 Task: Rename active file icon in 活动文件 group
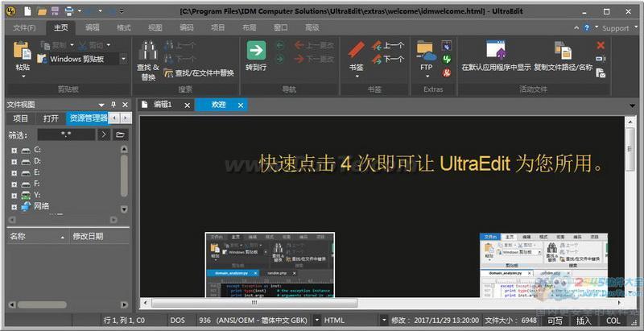coord(601,59)
